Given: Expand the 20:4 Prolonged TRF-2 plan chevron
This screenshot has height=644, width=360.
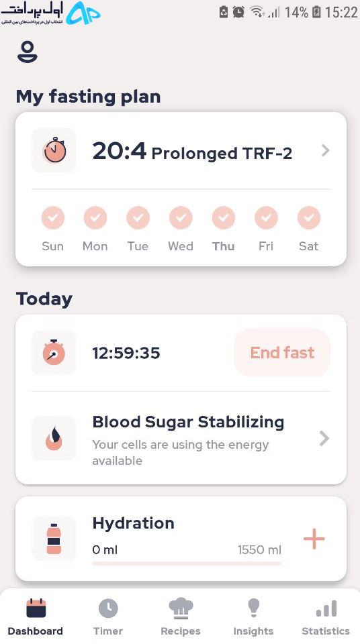Looking at the screenshot, I should 325,150.
